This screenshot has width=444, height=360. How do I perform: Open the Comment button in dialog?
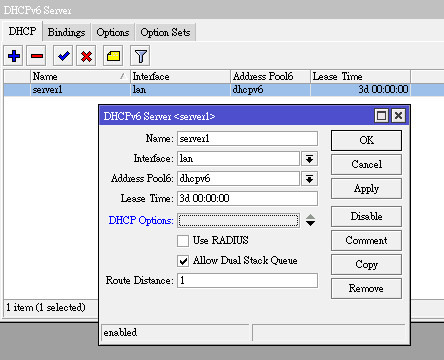366,240
